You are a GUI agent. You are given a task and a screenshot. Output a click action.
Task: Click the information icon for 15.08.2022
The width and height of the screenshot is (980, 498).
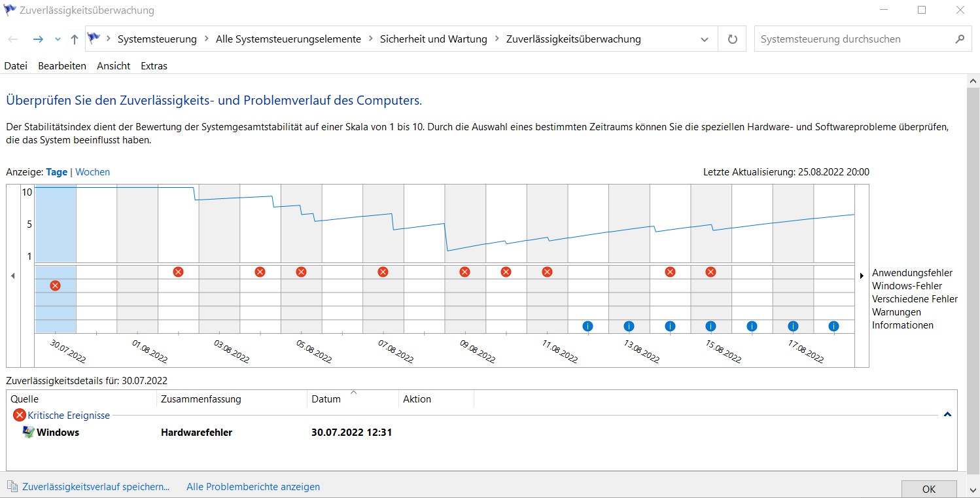710,326
